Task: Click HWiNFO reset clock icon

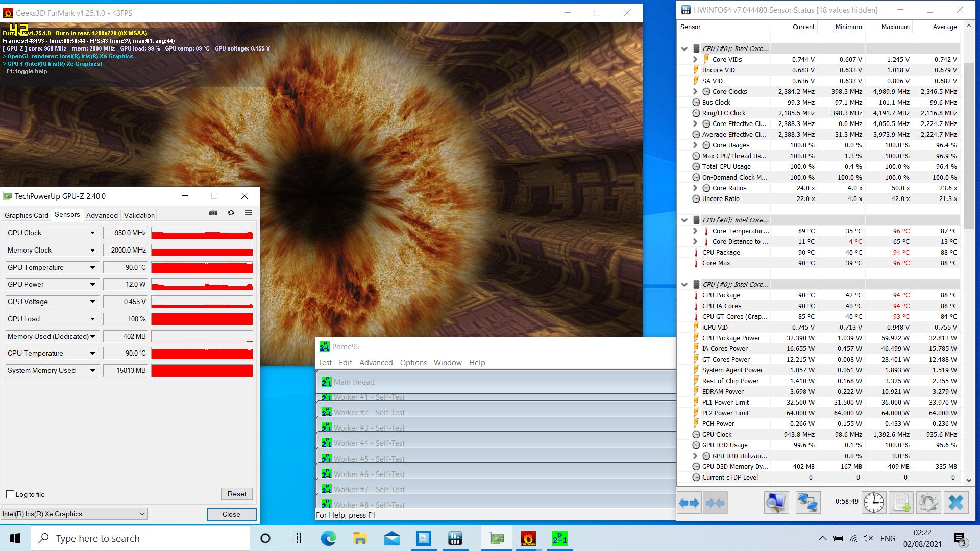Action: point(873,503)
